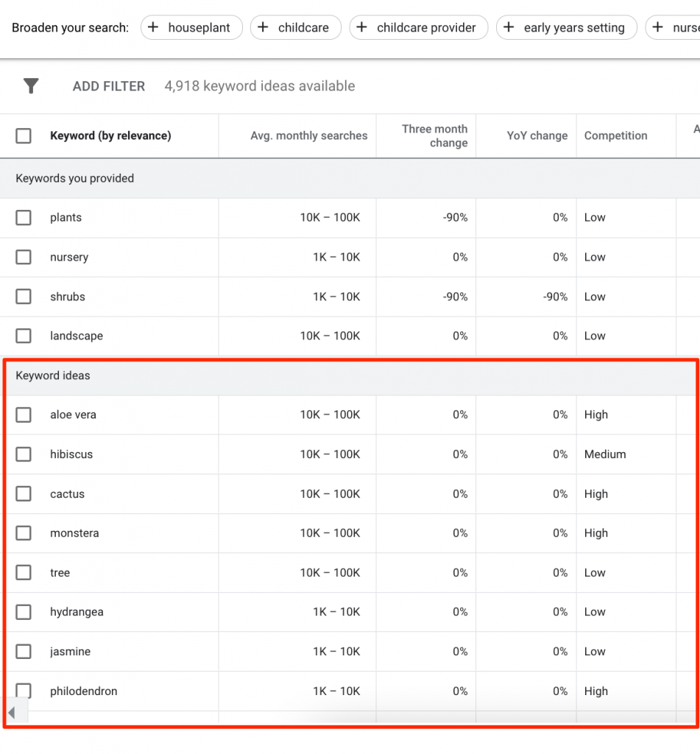700x754 pixels.
Task: Toggle the select-all keywords checkbox
Action: (x=24, y=135)
